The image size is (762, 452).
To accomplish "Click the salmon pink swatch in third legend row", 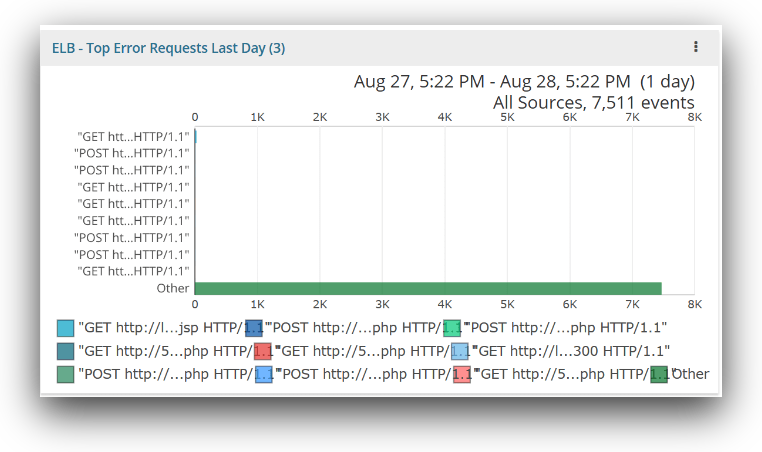I will tap(462, 375).
